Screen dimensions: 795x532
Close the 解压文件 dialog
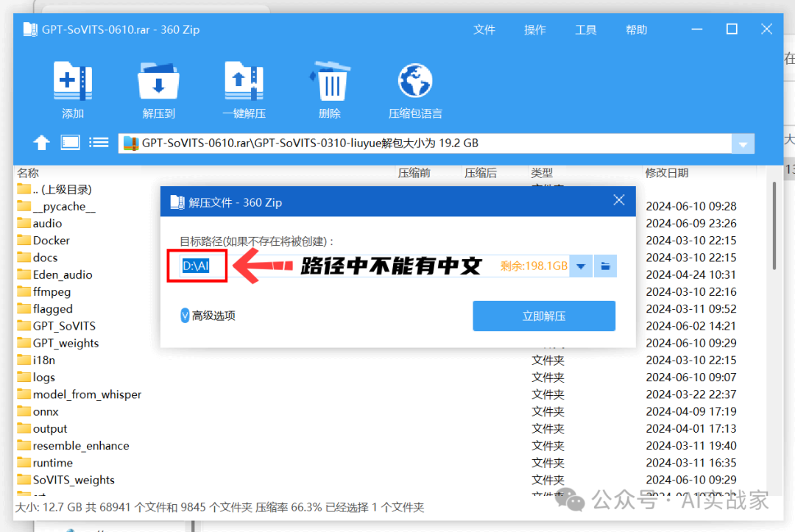click(618, 200)
